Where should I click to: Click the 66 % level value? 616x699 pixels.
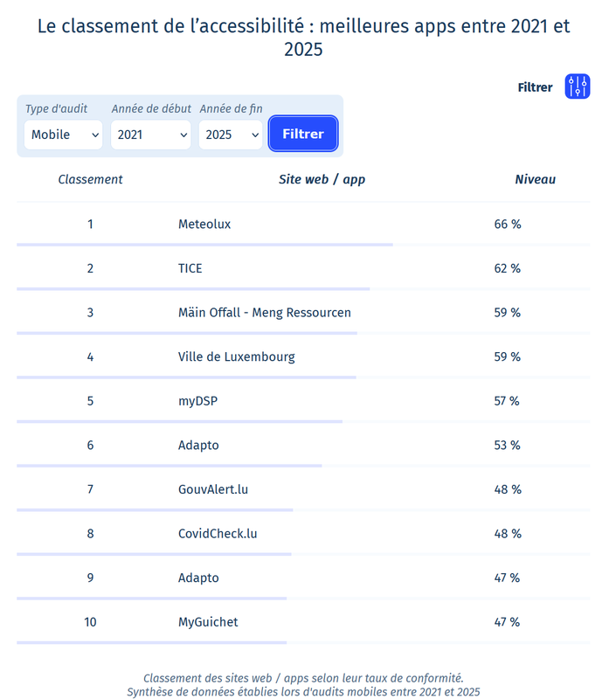point(508,225)
